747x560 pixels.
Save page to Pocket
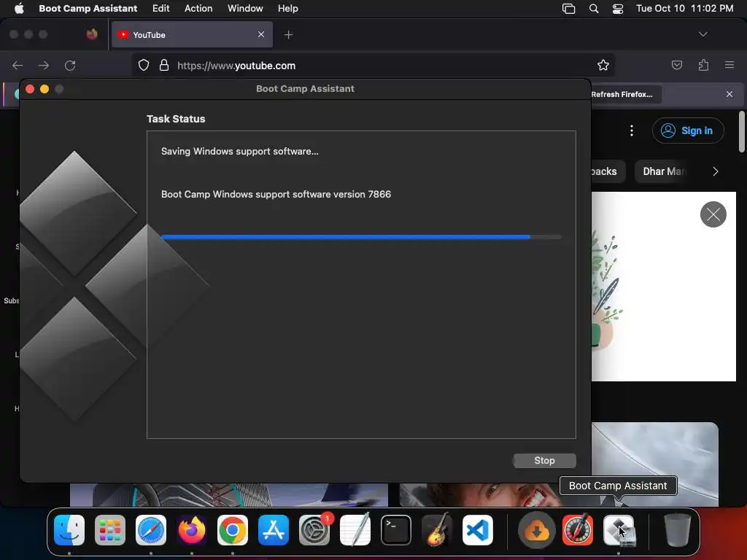(676, 65)
